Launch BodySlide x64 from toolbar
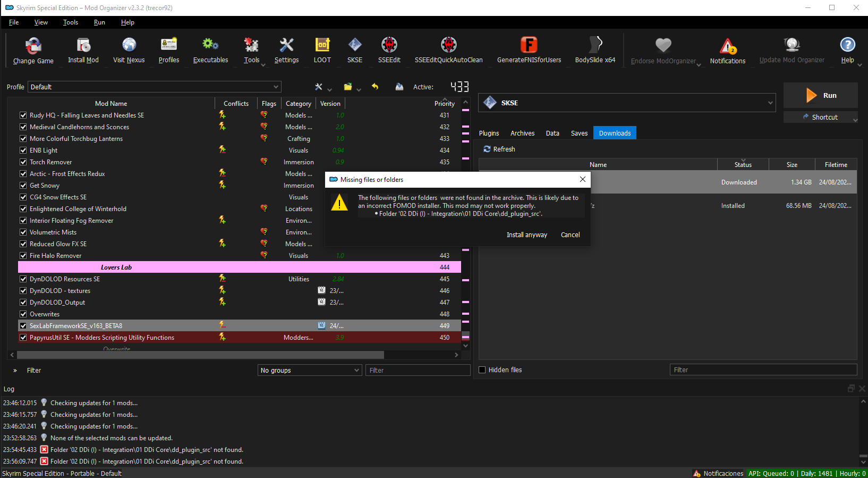The image size is (868, 478). tap(595, 51)
